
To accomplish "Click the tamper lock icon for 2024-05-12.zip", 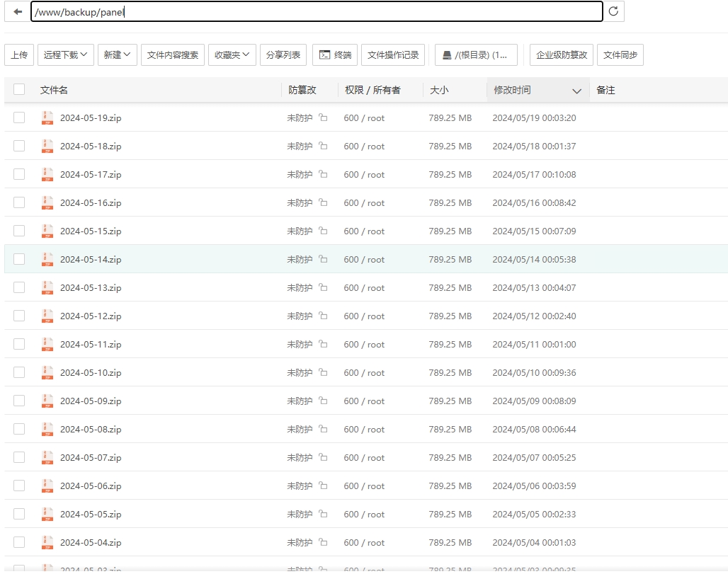I will pos(323,316).
